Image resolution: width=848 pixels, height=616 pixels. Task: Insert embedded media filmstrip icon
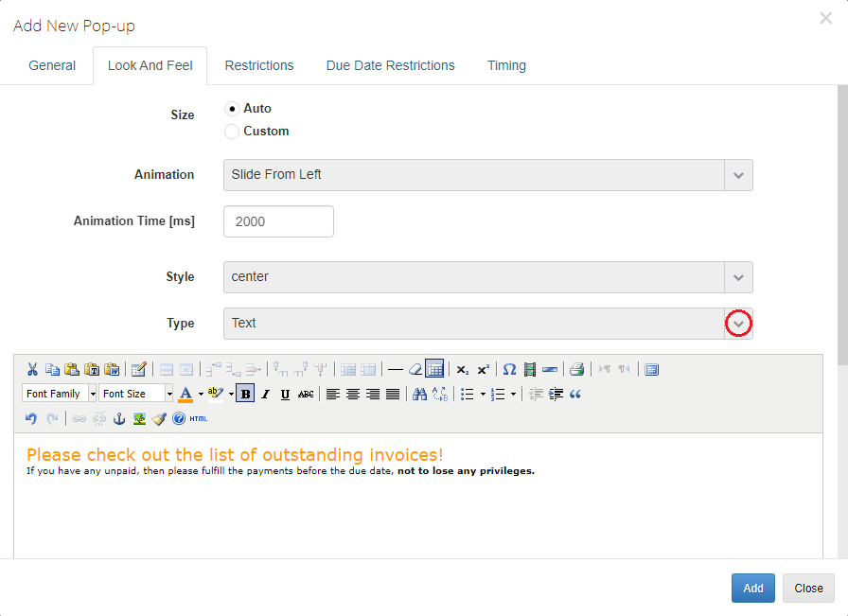pyautogui.click(x=529, y=369)
